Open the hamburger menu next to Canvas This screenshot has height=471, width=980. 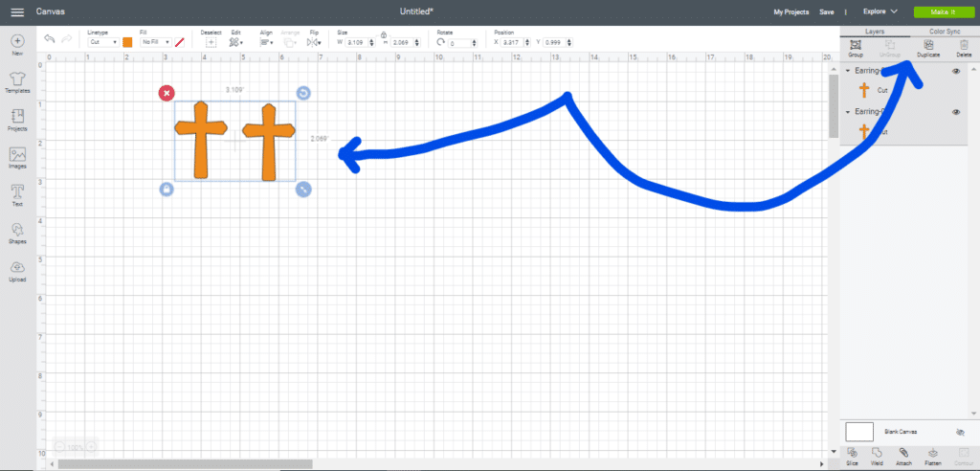(x=17, y=11)
